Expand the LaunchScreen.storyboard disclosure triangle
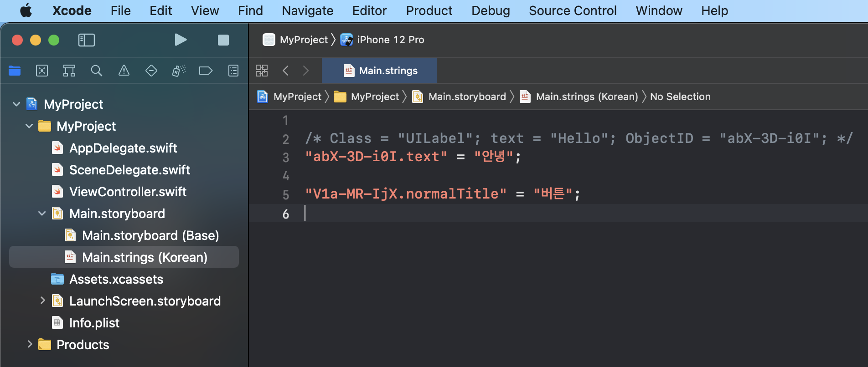This screenshot has width=868, height=367. tap(42, 301)
